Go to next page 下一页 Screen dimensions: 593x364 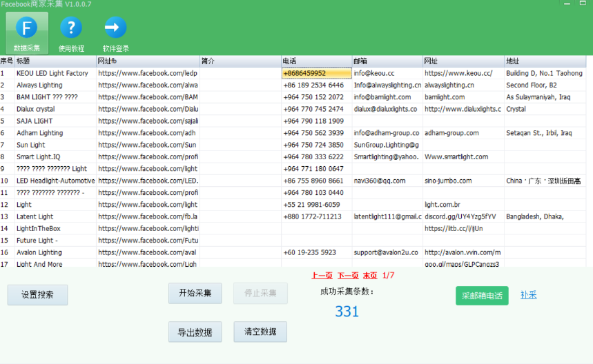[348, 275]
